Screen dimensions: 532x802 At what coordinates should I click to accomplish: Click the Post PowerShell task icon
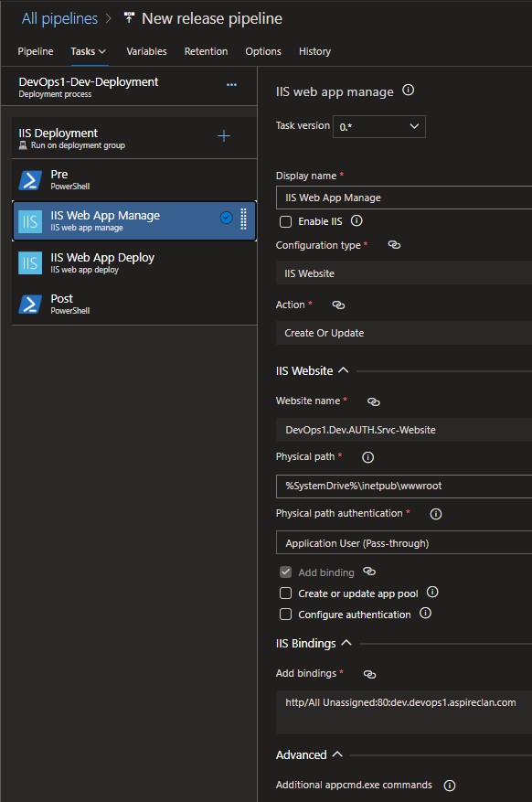point(30,305)
